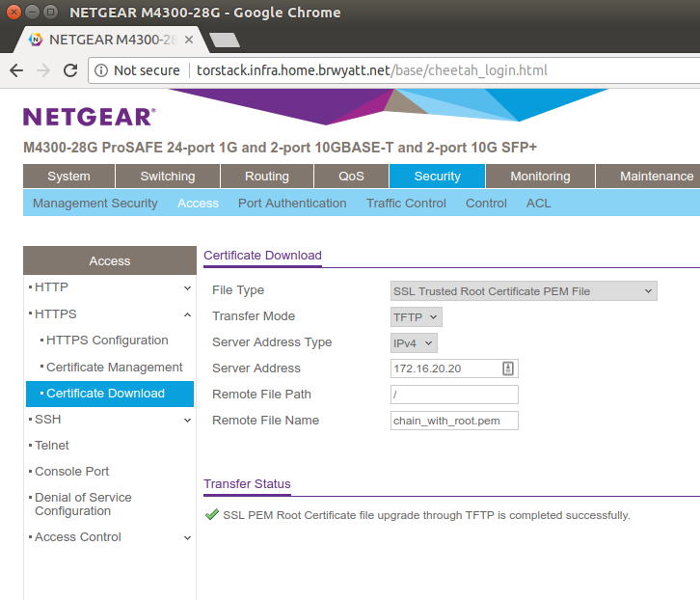Click HTTP in the Access sidebar
Screen dimensions: 700x600
click(x=51, y=287)
